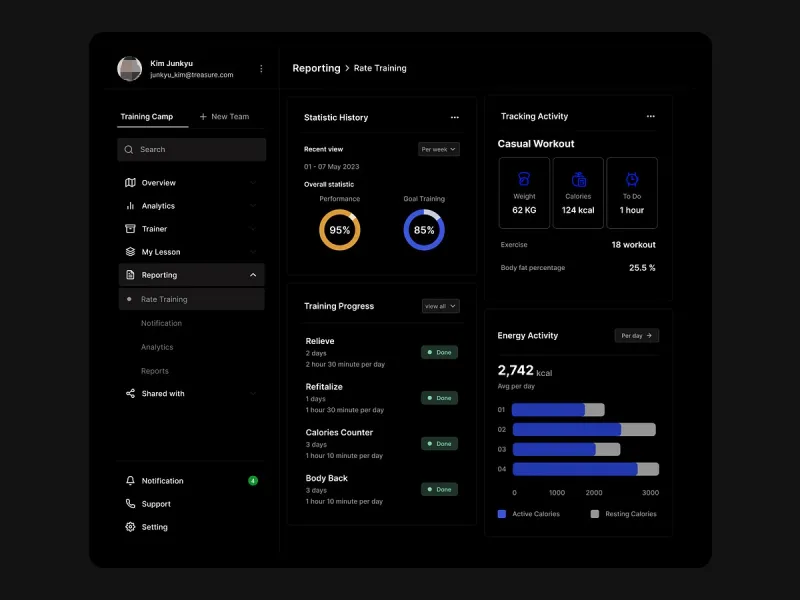Click the Shared with share icon
Screen dimensions: 800x600
click(x=130, y=393)
